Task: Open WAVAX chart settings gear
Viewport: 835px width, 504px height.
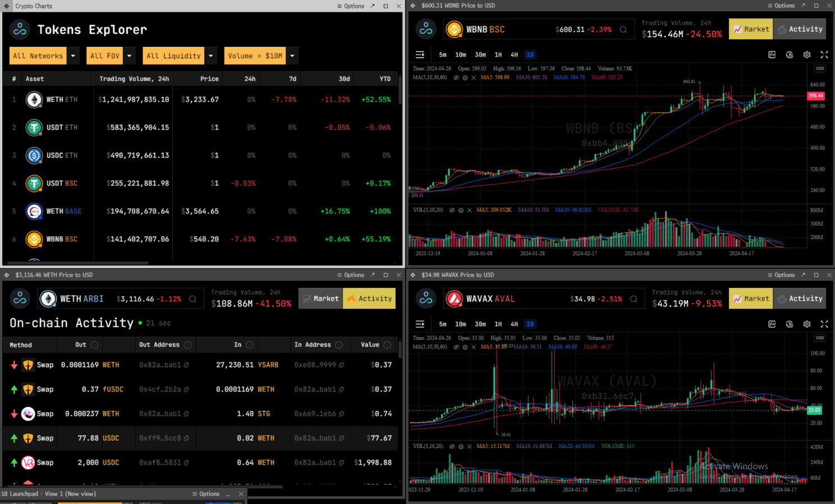Action: coord(807,324)
